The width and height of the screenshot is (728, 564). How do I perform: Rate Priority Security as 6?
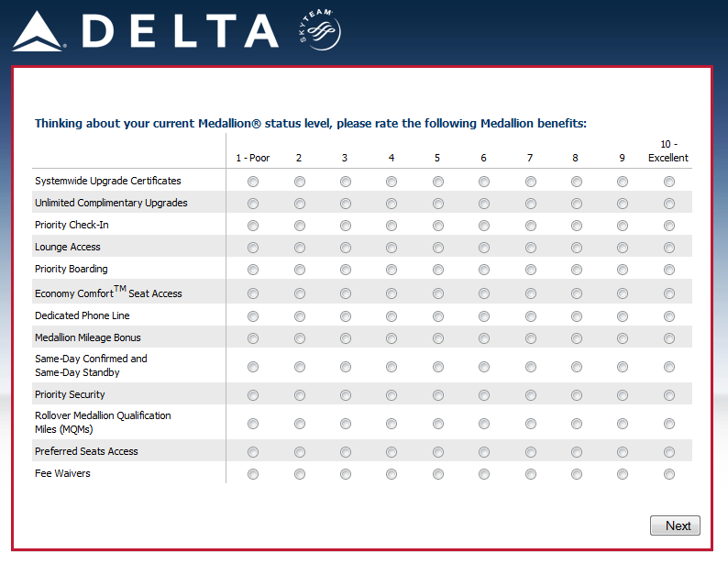483,395
